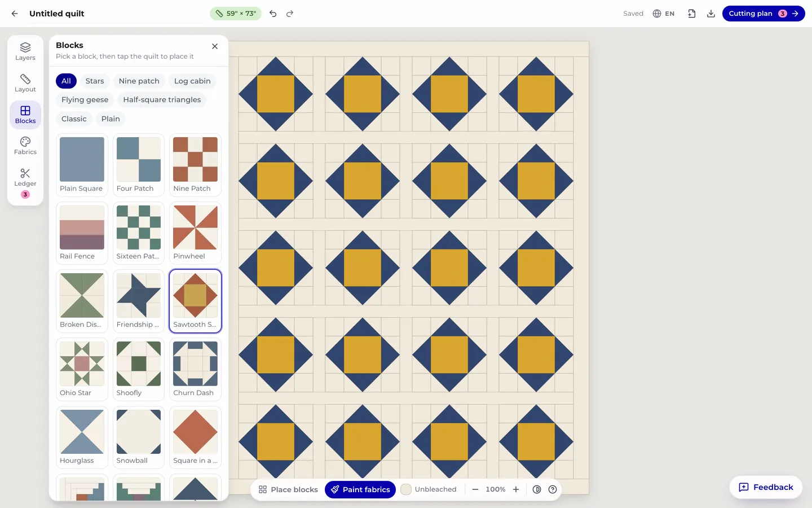This screenshot has width=812, height=508.
Task: Filter blocks by All
Action: [x=66, y=81]
